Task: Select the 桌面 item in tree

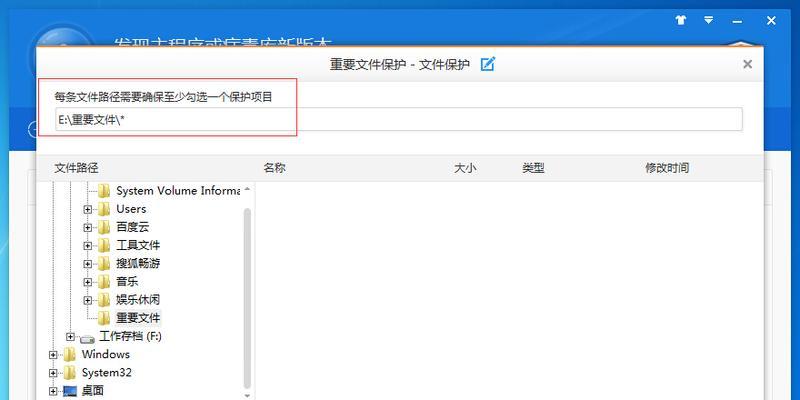Action: 92,391
